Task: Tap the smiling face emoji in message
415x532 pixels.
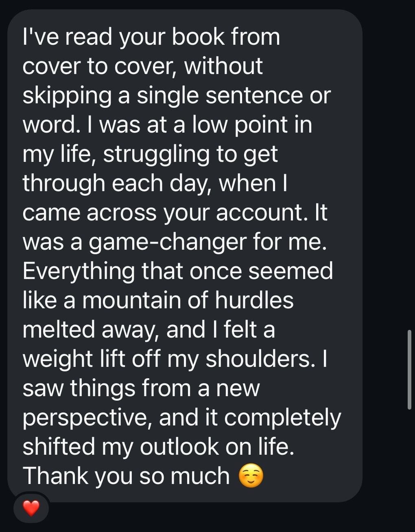Action: tap(251, 476)
